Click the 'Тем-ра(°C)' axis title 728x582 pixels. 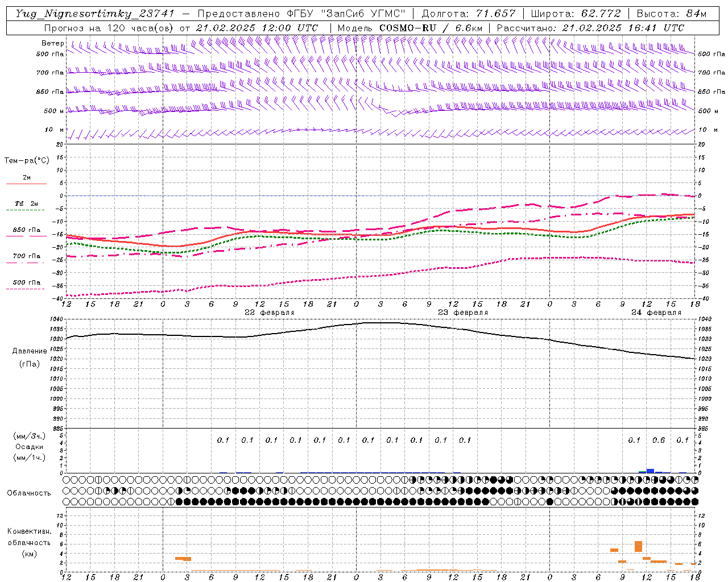point(27,161)
